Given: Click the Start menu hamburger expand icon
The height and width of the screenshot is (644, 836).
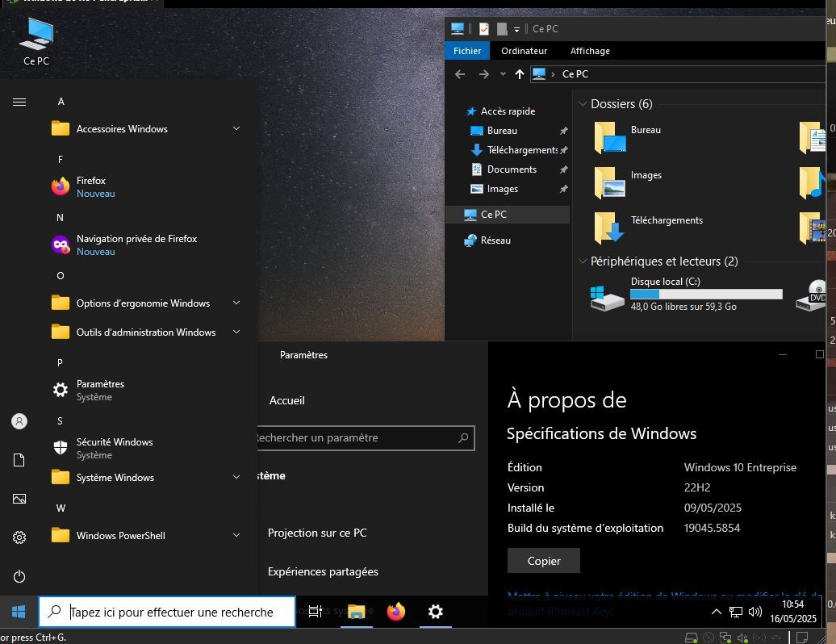Looking at the screenshot, I should (19, 102).
